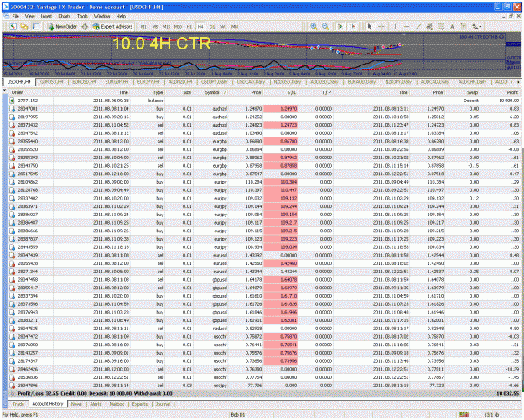Click the 4H CTR indicator label in chart corner
Screen dimensions: 524x420
480,37
